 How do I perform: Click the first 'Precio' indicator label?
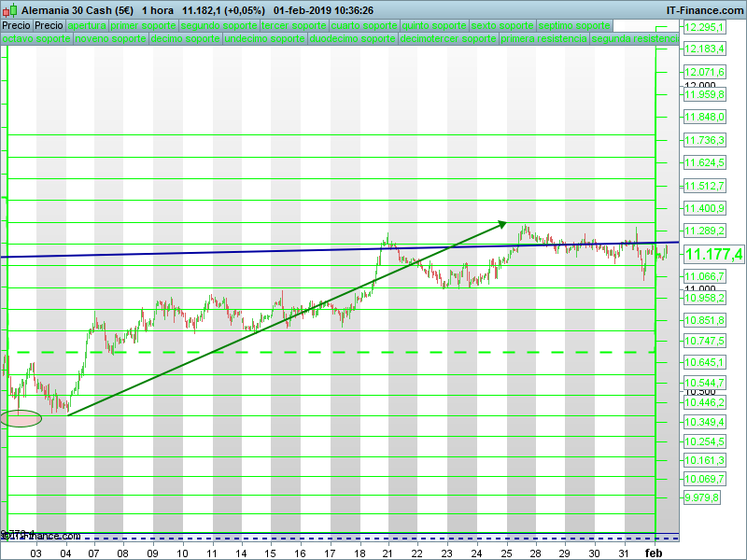point(16,25)
